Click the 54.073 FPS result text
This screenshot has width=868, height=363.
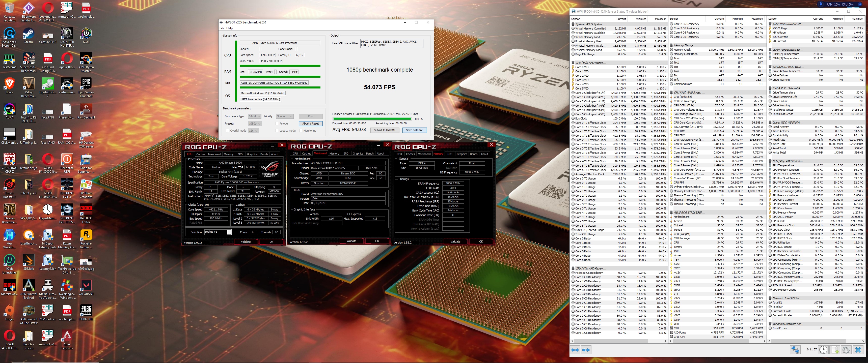point(379,87)
